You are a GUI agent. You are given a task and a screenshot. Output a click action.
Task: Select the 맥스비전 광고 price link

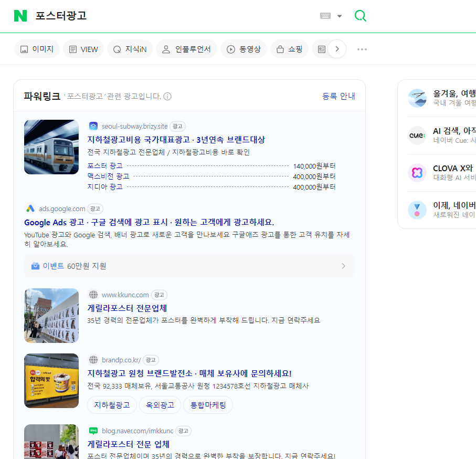point(109,176)
